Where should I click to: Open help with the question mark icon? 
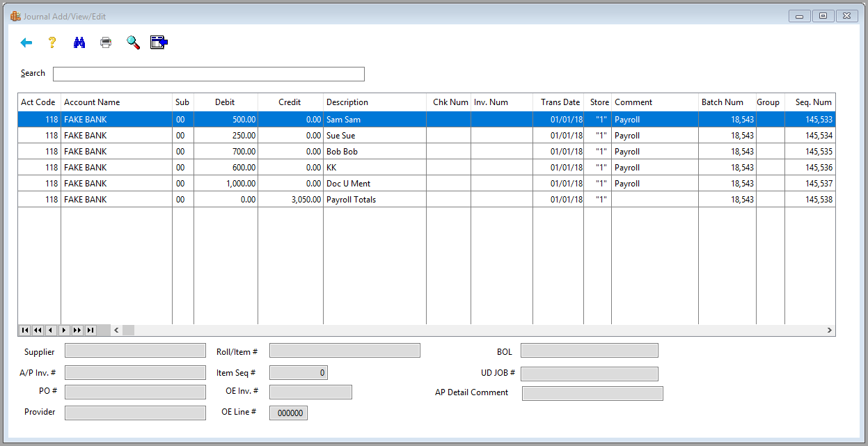click(52, 43)
